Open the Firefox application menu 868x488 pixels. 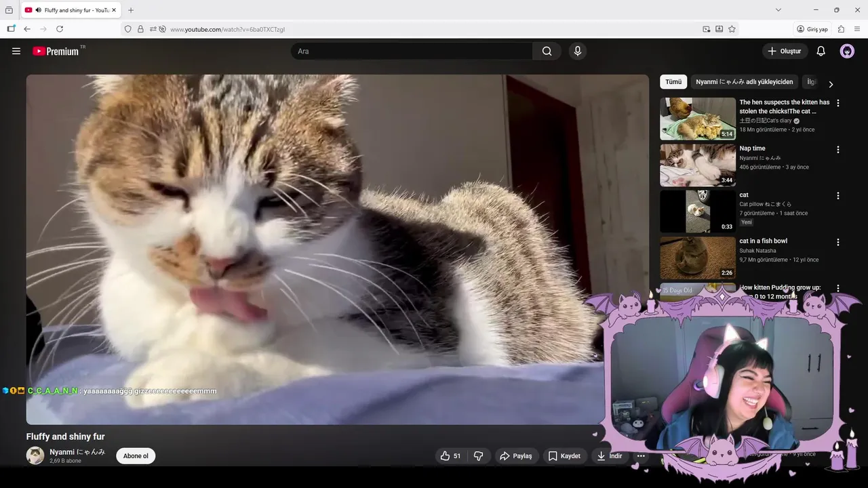[x=858, y=29]
